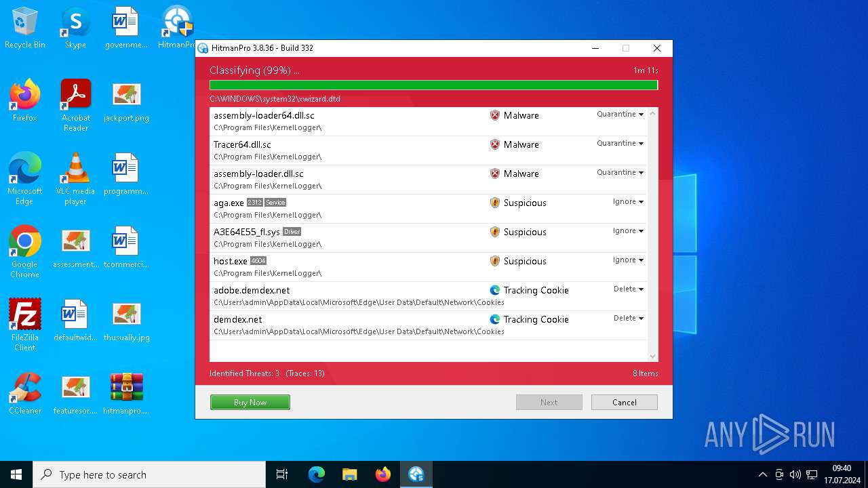Open the Recycle Bin desktop icon
Image resolution: width=868 pixels, height=488 pixels.
click(x=25, y=28)
